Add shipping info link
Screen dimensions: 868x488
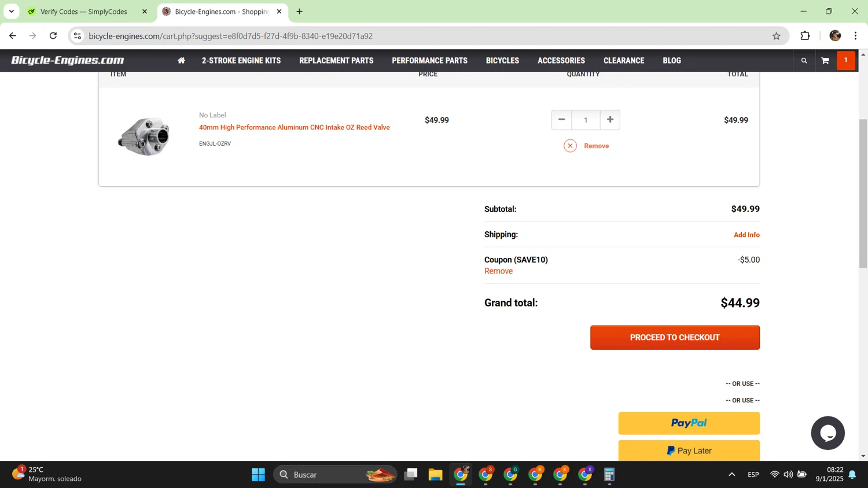point(746,235)
